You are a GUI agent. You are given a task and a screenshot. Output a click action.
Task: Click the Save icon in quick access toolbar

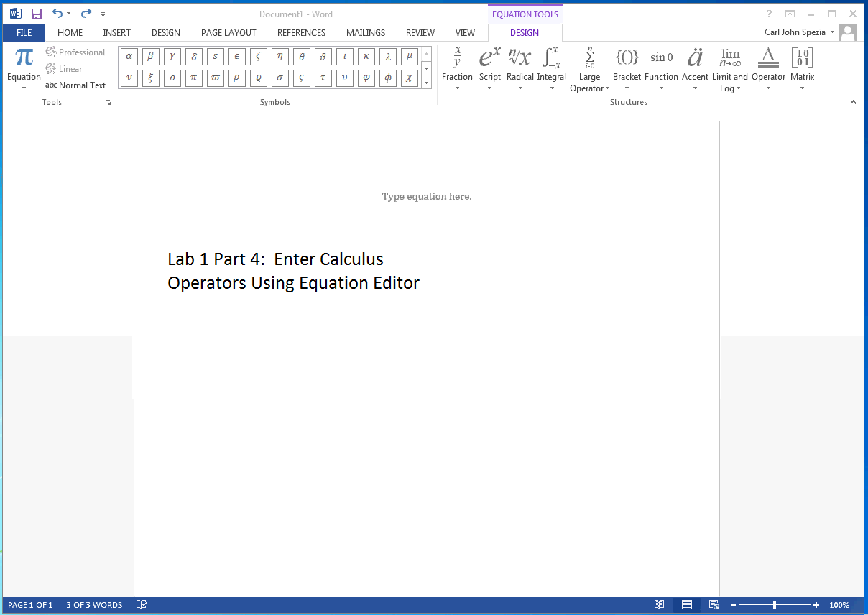[x=36, y=13]
